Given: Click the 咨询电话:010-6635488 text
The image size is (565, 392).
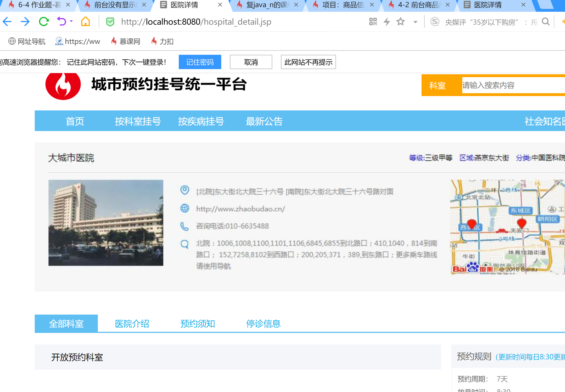Looking at the screenshot, I should (x=232, y=226).
